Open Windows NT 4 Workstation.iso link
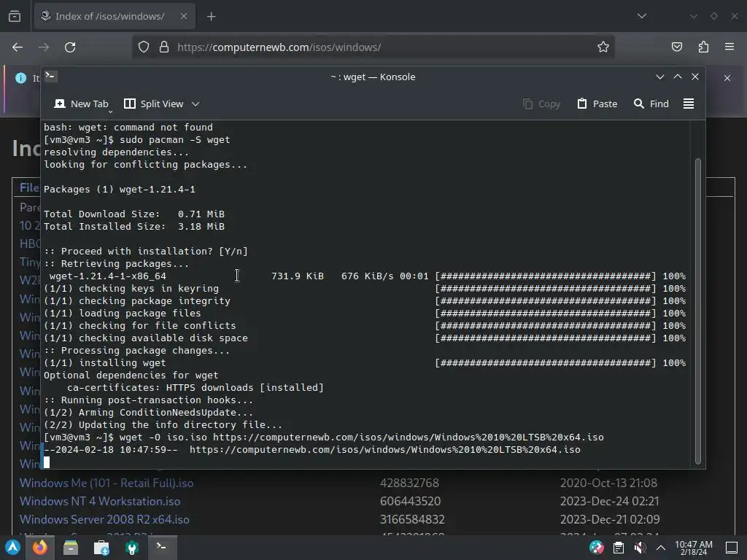747x560 pixels. [x=100, y=501]
